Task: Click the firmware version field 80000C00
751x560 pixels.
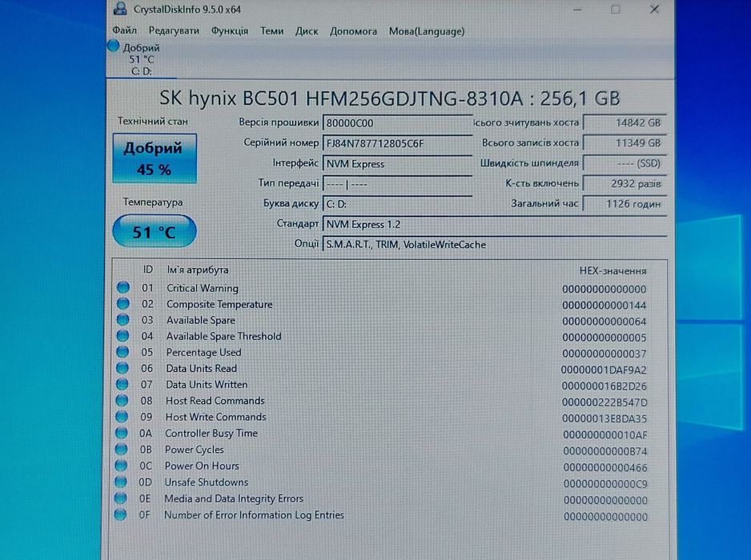Action: 398,123
